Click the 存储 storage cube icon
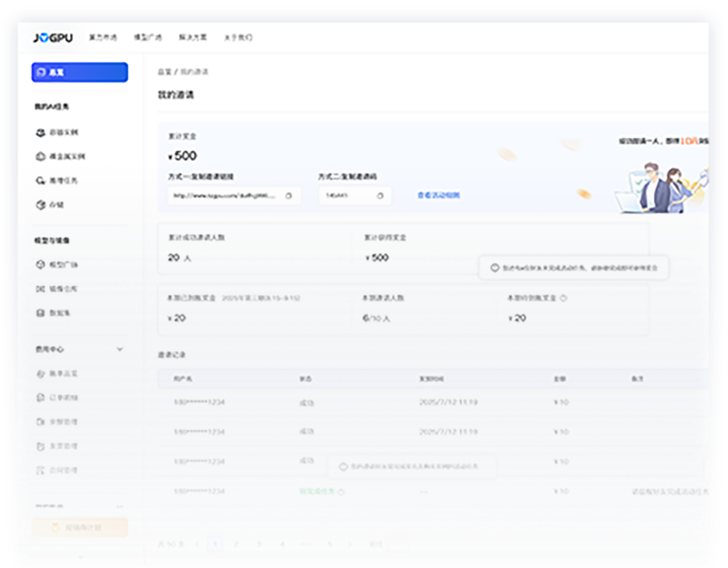 pos(41,205)
